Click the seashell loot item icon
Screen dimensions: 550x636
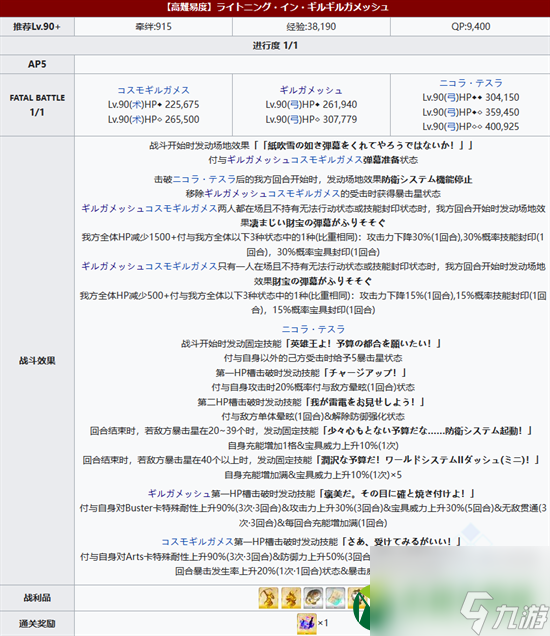(x=313, y=597)
